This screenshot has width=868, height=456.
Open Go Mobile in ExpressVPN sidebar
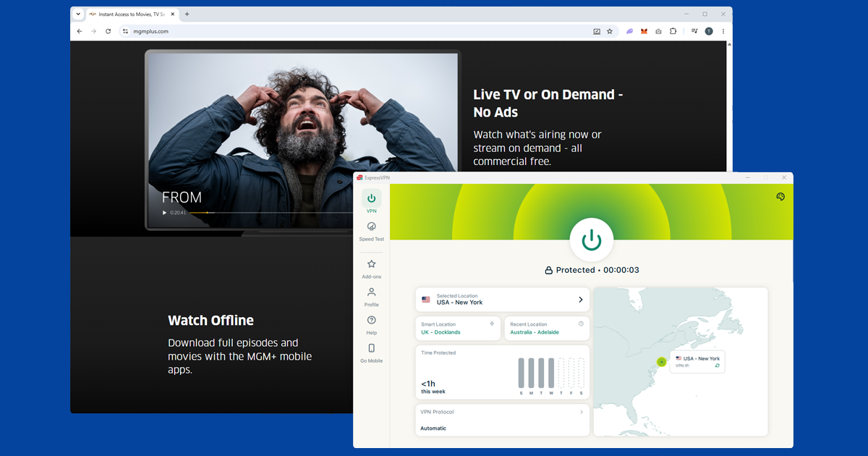click(x=371, y=353)
